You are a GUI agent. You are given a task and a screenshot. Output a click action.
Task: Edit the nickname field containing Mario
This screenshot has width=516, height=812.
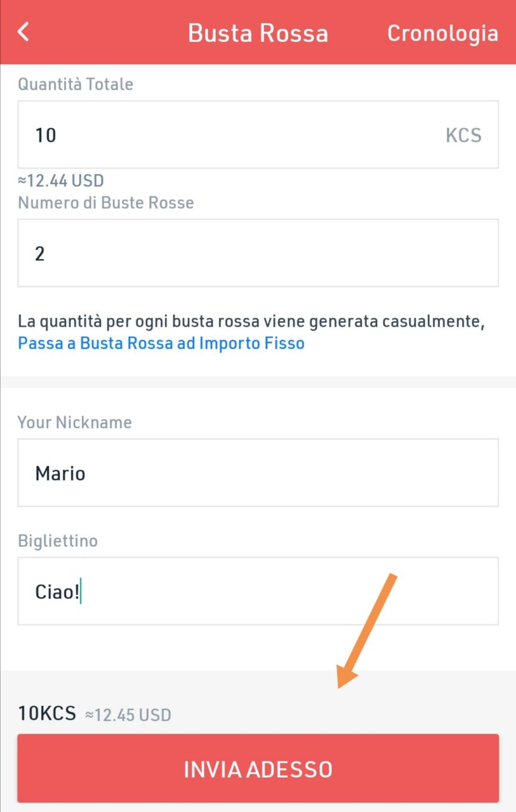258,473
